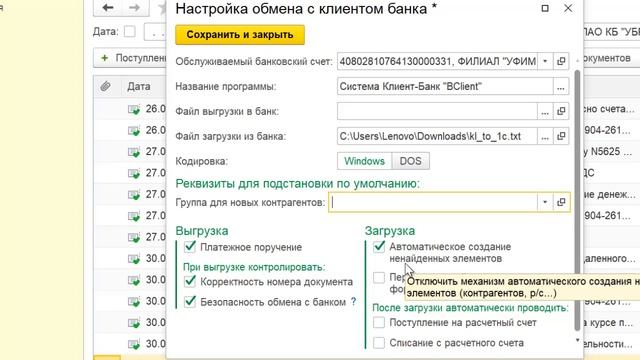Click the paperclip attachment column header
The image size is (640, 360).
coord(105,86)
